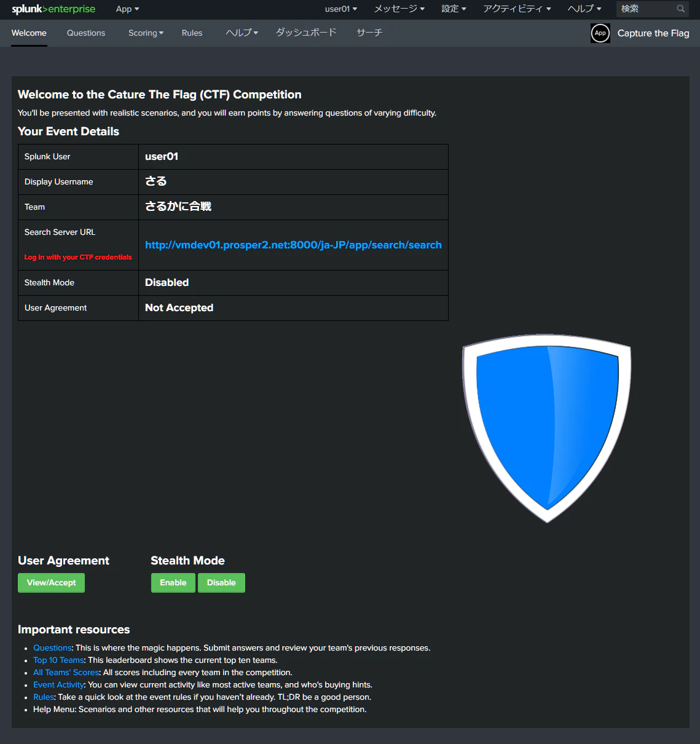Click the Not Accepted agreement status
This screenshot has height=744, width=700.
(x=179, y=308)
